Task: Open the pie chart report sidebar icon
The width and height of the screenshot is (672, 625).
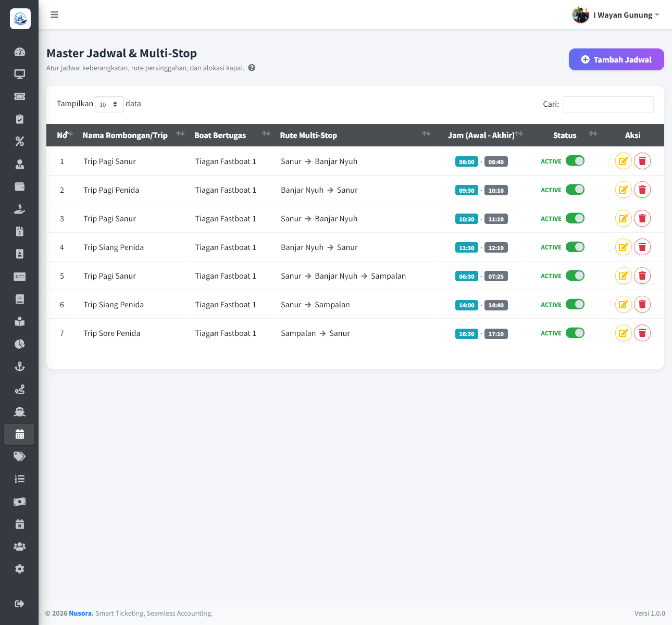Action: [x=19, y=344]
